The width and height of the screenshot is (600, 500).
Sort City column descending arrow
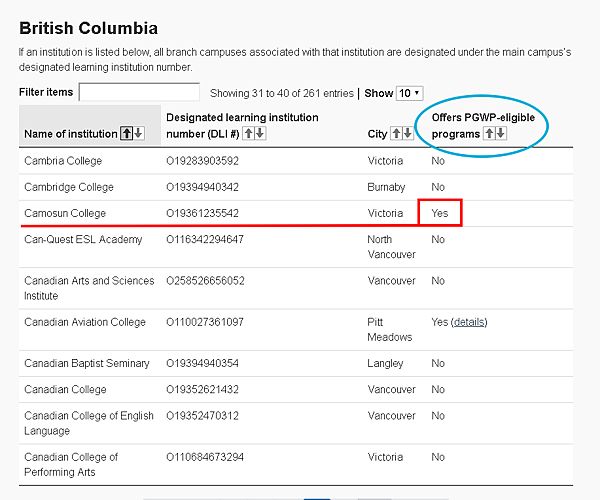[x=408, y=134]
